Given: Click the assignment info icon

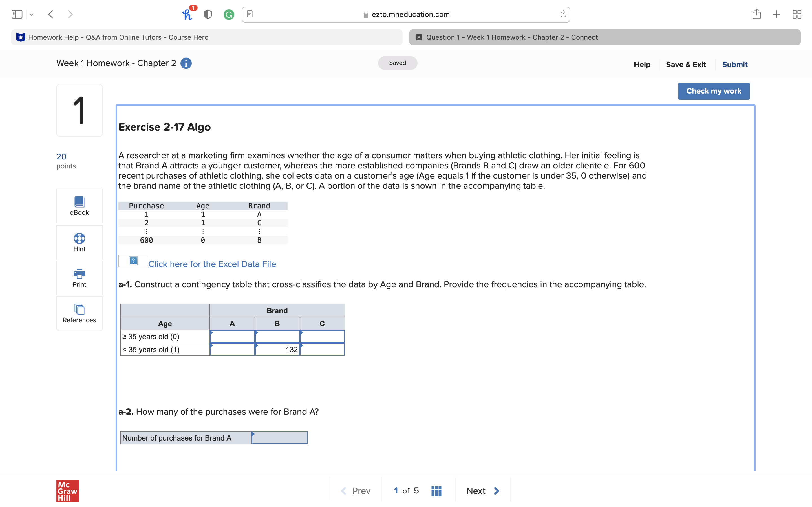Looking at the screenshot, I should (186, 63).
